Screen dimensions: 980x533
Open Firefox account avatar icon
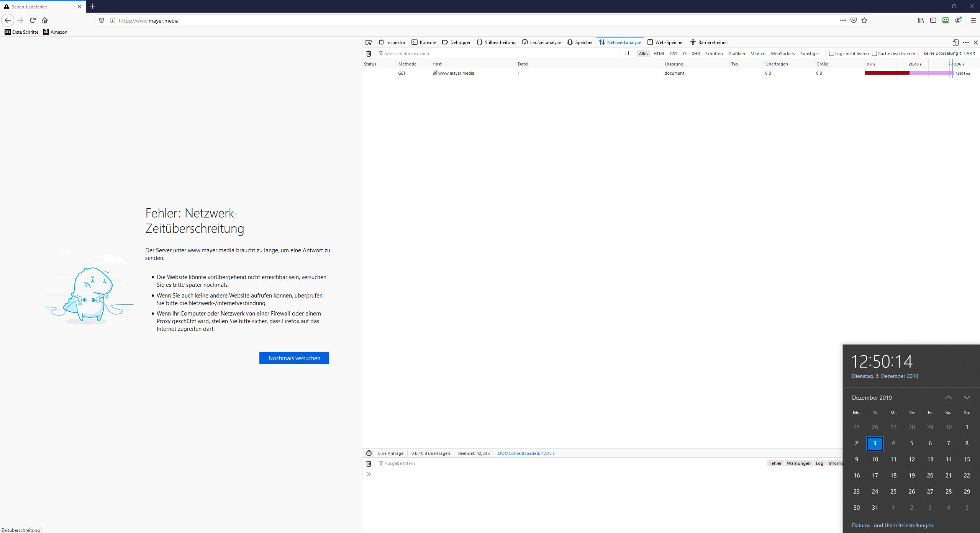[x=958, y=20]
